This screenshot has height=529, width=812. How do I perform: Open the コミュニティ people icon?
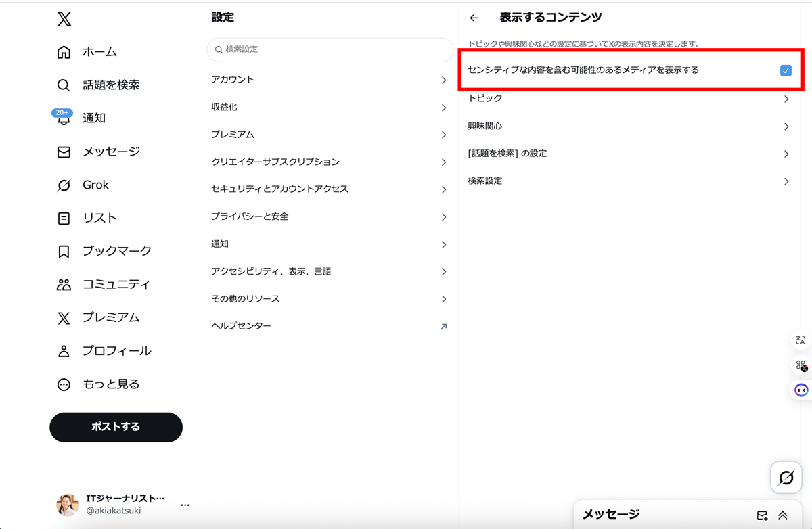[x=64, y=285]
